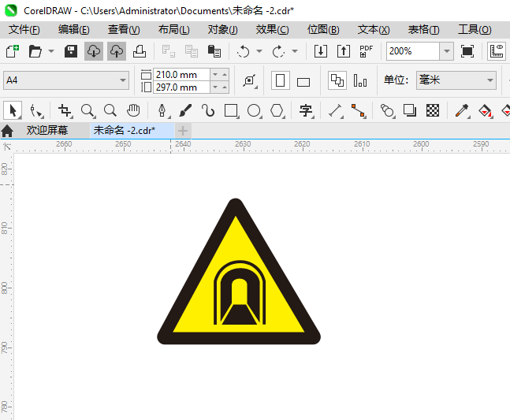Open the A4 page size dropdown

tap(66, 80)
